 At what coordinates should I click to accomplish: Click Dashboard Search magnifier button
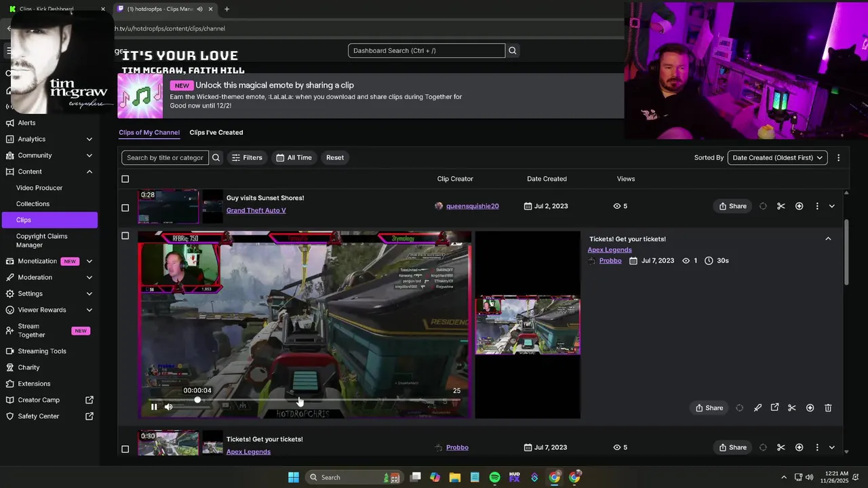tap(513, 50)
